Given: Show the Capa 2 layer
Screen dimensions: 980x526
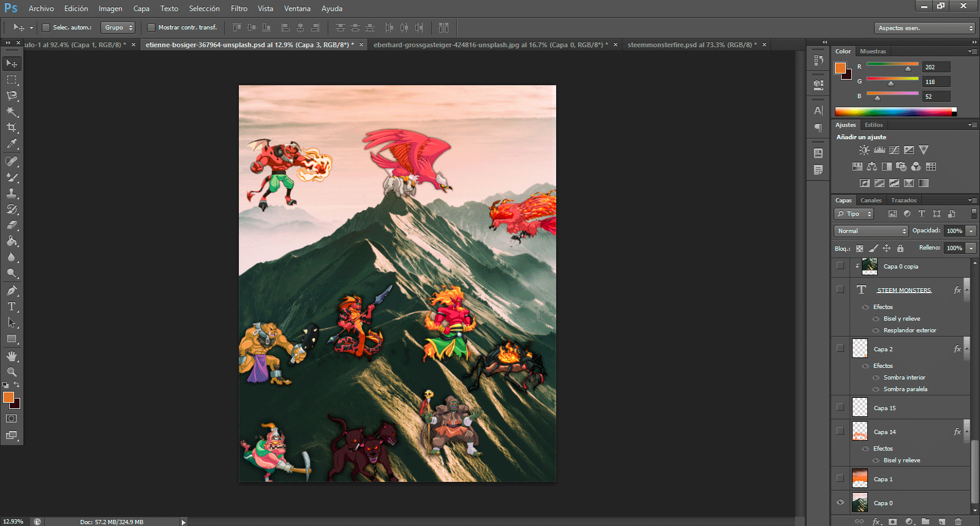Looking at the screenshot, I should [840, 348].
